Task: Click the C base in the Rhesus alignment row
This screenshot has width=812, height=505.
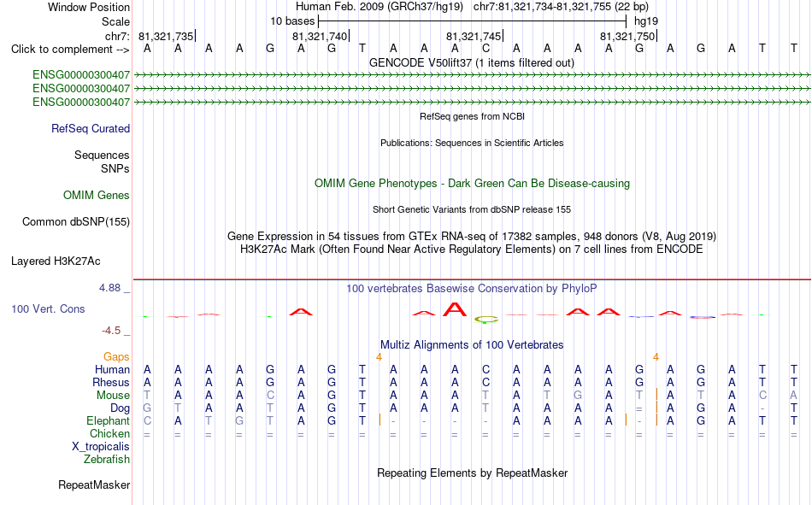Action: 485,382
